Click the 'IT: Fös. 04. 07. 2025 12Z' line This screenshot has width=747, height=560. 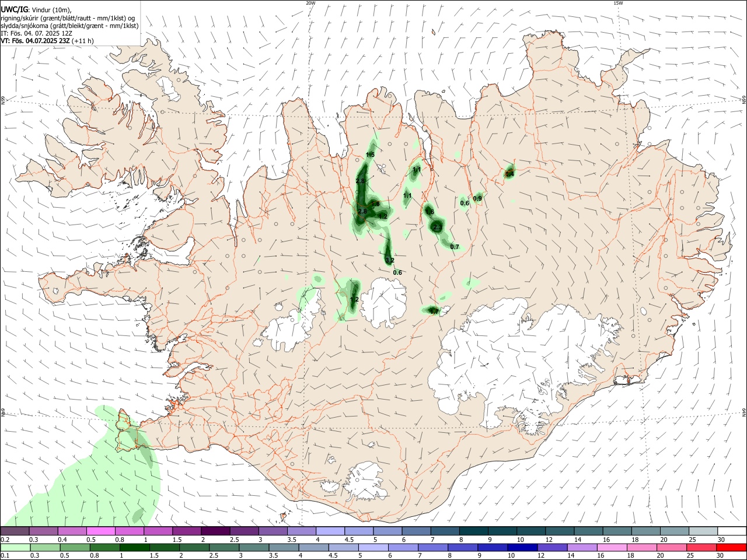click(36, 33)
